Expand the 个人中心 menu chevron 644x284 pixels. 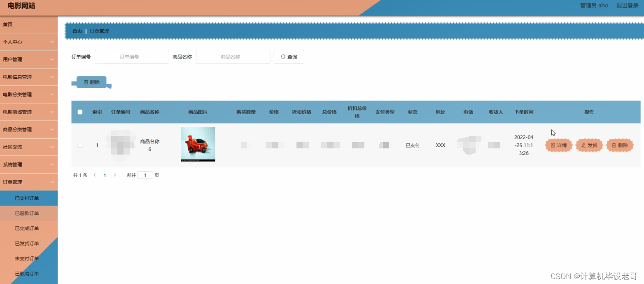(x=52, y=42)
